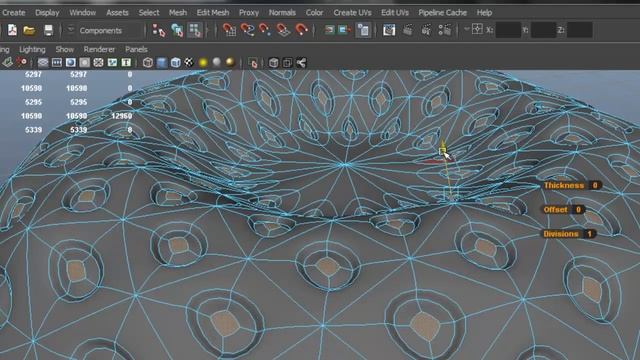This screenshot has height=360, width=640.
Task: Render current frame clapperboard icon
Action: pyautogui.click(x=407, y=30)
